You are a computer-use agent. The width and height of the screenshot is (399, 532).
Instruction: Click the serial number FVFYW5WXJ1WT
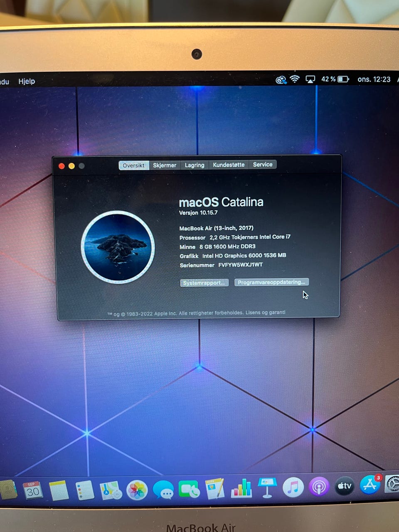coord(241,265)
